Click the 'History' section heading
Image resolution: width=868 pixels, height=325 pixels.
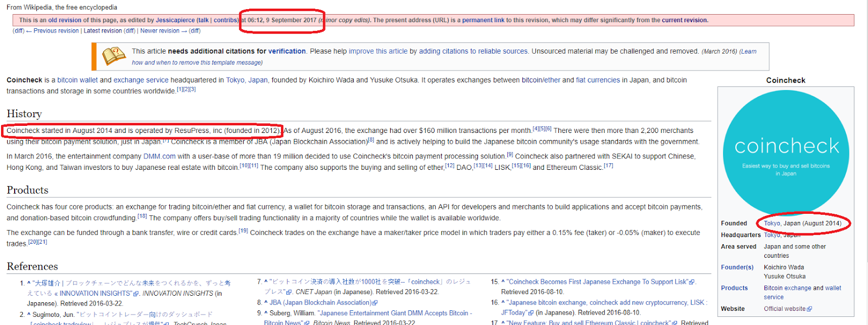click(24, 113)
